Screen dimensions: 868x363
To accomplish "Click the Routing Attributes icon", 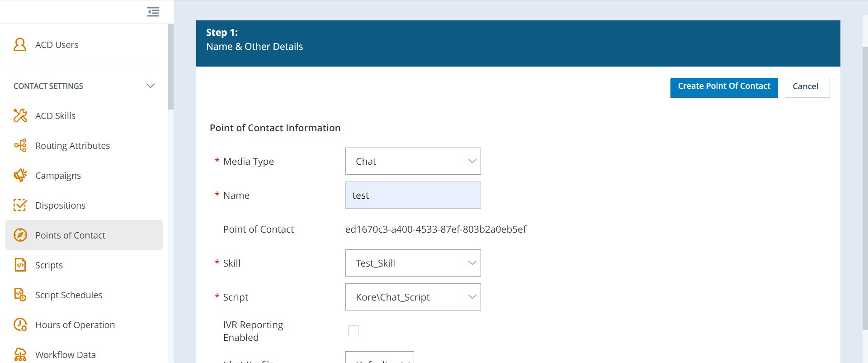I will click(x=20, y=145).
